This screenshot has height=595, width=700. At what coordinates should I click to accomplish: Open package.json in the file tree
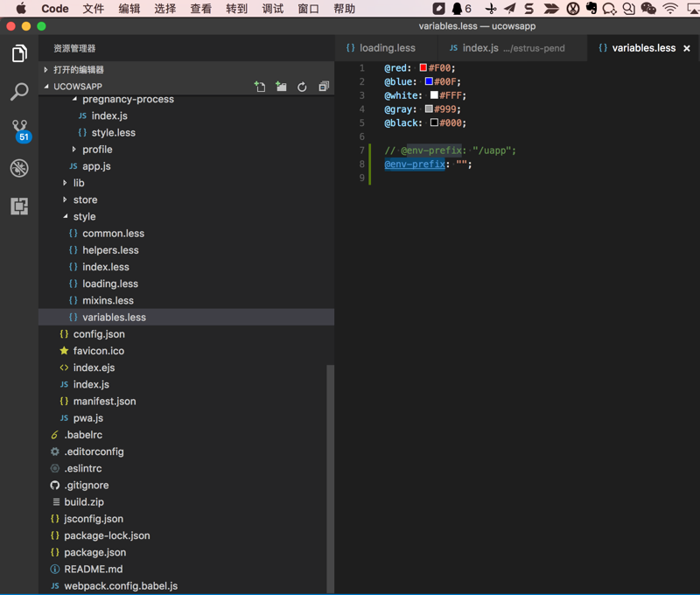click(x=94, y=552)
